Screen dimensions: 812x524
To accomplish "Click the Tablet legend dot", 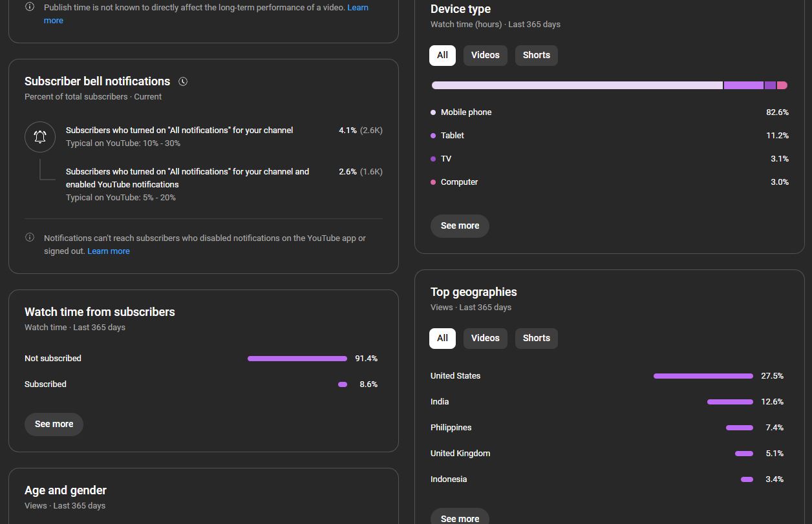I will point(433,136).
